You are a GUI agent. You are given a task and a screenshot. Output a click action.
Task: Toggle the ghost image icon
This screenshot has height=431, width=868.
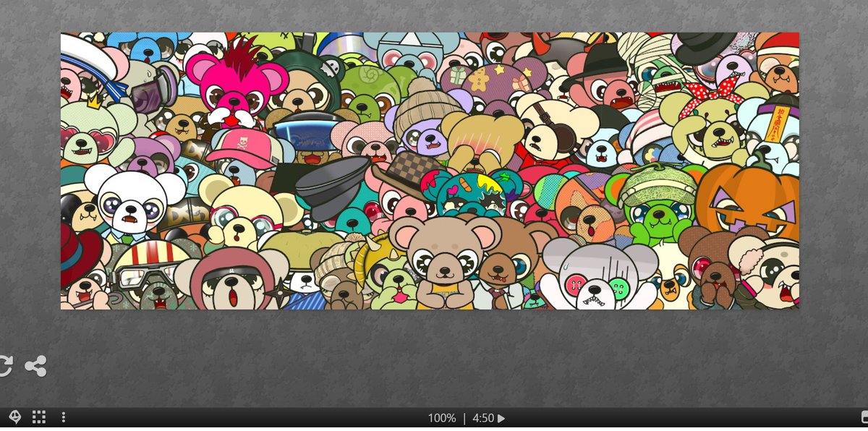(x=15, y=417)
